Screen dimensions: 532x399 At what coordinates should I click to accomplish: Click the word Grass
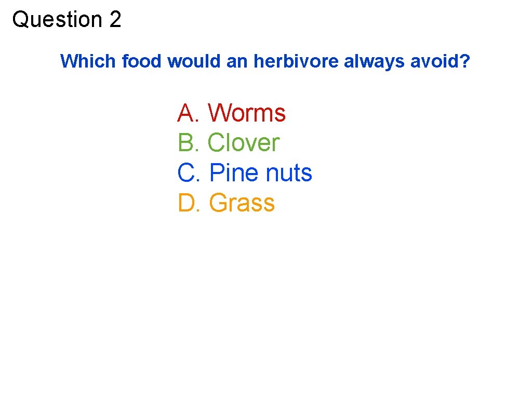click(242, 203)
